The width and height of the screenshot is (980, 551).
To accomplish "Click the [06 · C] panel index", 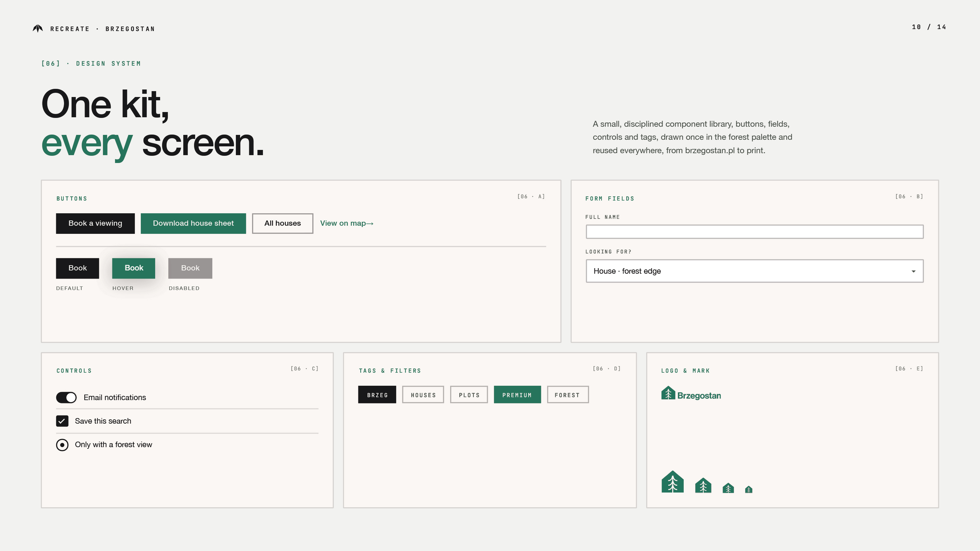I will [304, 369].
